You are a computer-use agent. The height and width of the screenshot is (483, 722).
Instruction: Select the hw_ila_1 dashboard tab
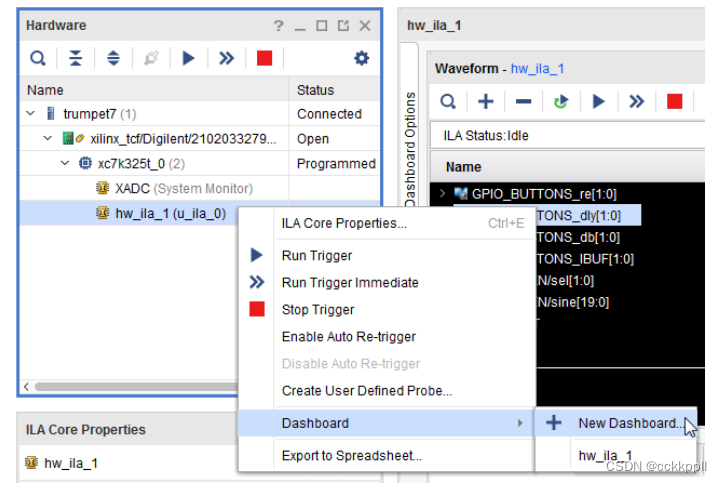pos(434,25)
